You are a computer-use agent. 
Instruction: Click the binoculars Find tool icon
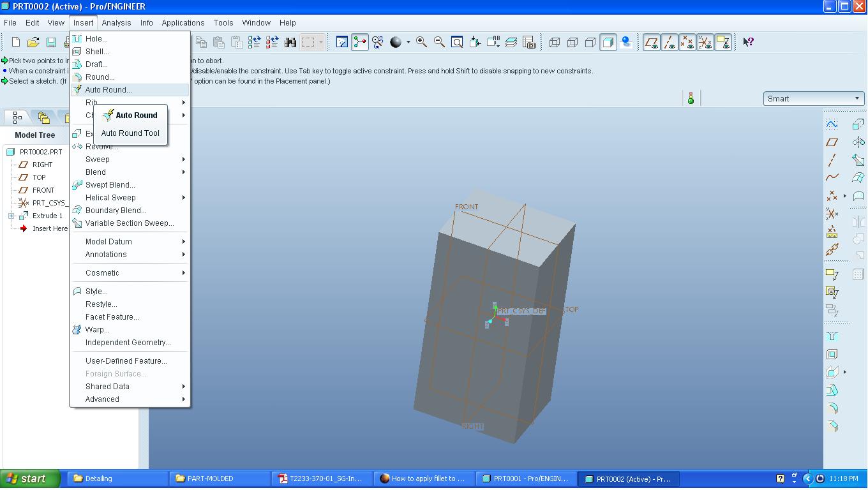tap(290, 42)
